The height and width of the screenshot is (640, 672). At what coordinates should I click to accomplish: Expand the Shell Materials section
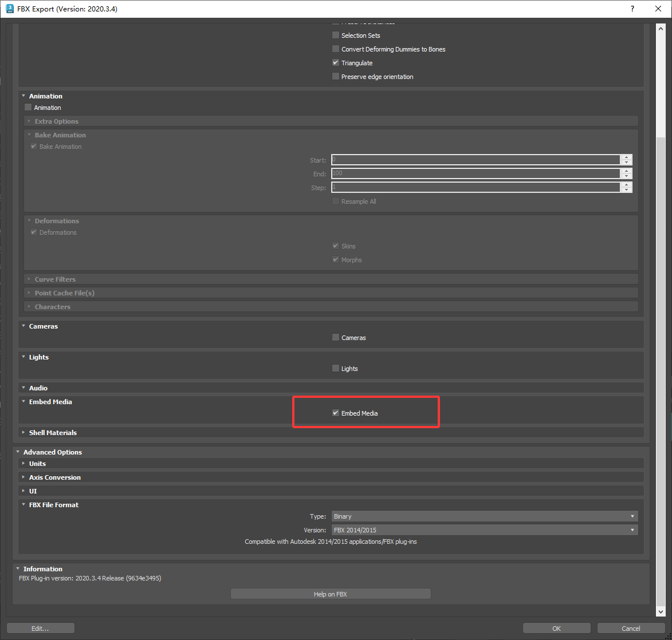tap(23, 432)
